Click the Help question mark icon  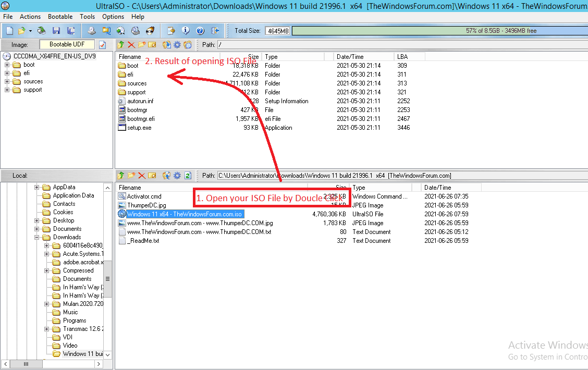[200, 30]
